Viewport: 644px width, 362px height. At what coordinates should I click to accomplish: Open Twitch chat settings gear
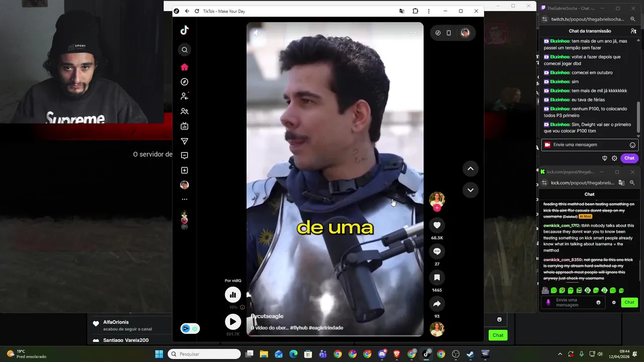[614, 158]
